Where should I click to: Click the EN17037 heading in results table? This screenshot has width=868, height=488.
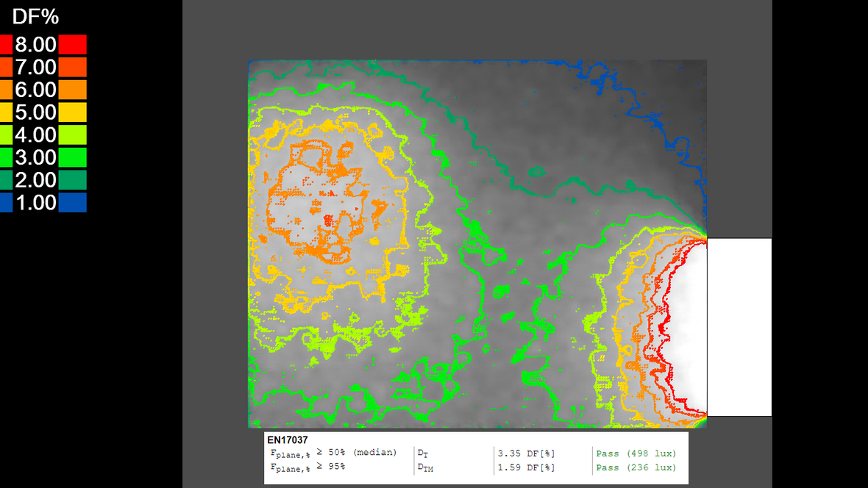coord(288,439)
